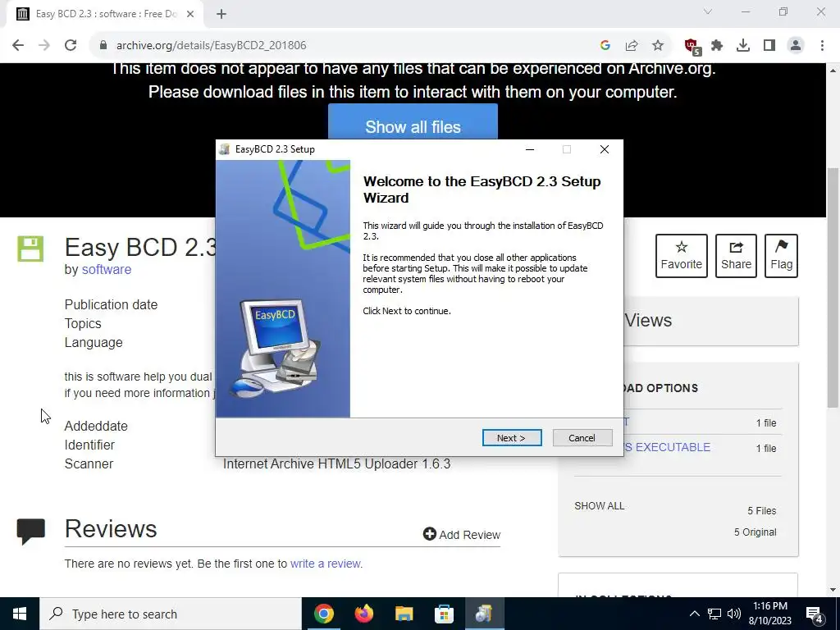Viewport: 840px width, 630px height.
Task: Close the Easy BCD 2.3 tab
Action: 190,15
